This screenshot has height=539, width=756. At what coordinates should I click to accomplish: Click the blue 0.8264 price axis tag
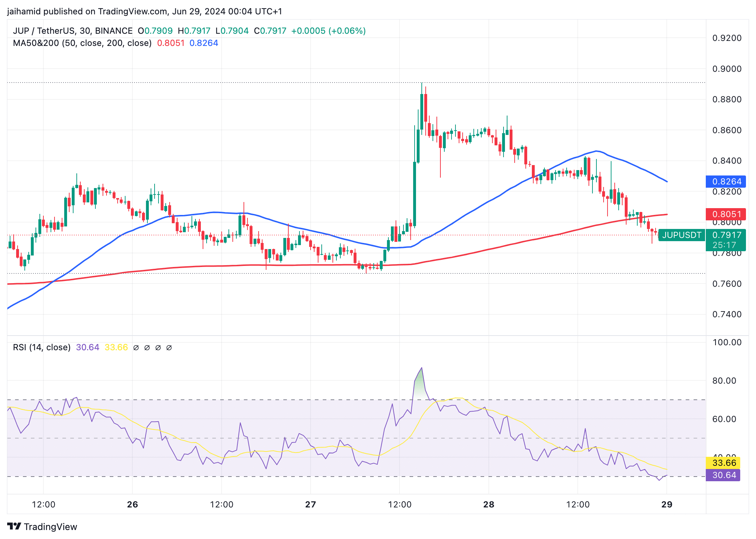[x=726, y=182]
